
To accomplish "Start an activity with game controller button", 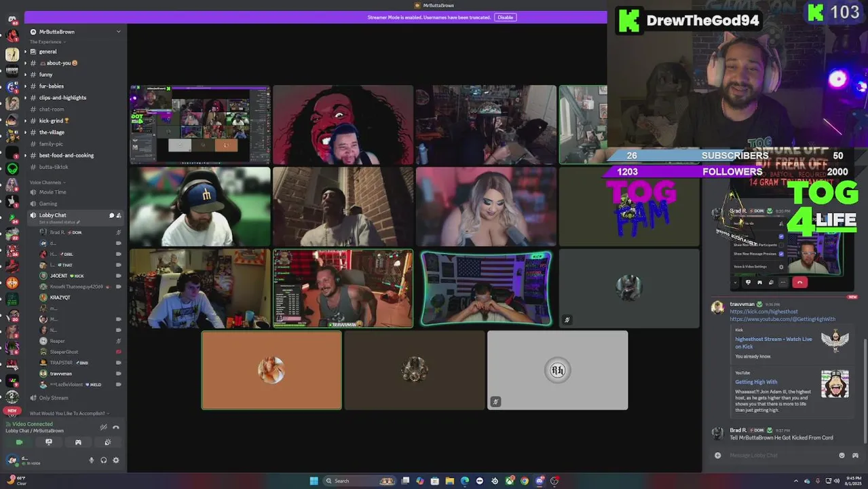I will tap(78, 442).
